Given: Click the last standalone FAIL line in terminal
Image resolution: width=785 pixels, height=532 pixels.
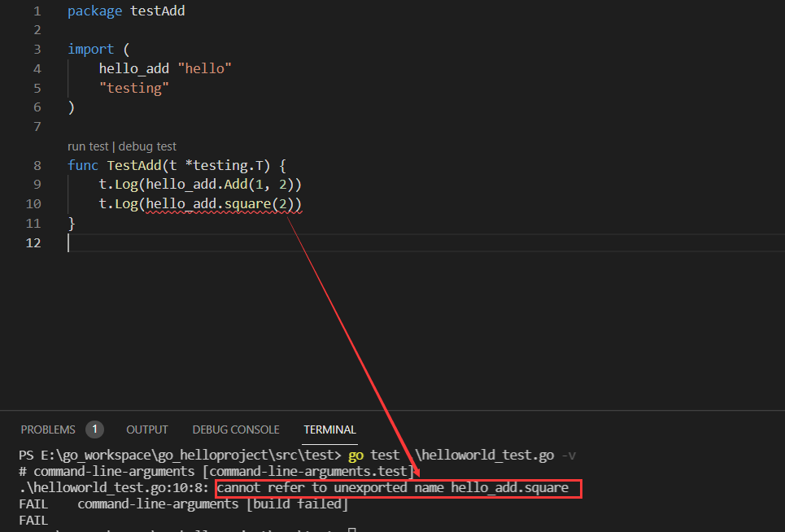Looking at the screenshot, I should pyautogui.click(x=33, y=521).
